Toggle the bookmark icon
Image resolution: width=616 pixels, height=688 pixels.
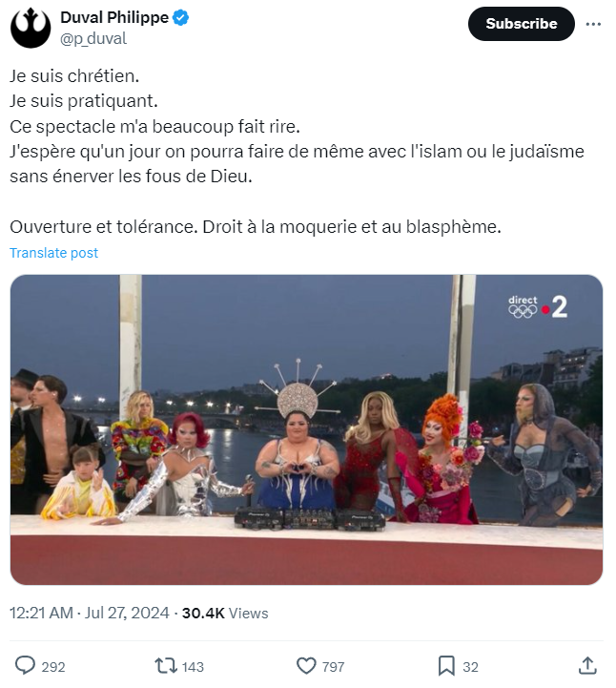(x=445, y=665)
